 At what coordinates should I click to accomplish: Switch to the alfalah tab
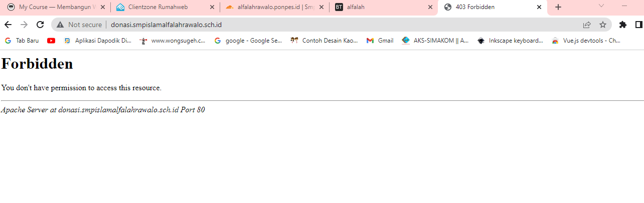coord(383,7)
